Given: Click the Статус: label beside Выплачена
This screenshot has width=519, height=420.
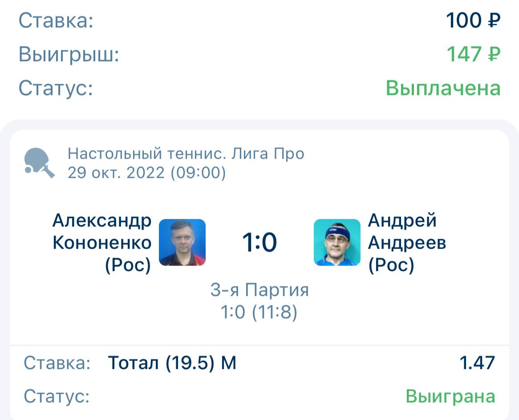Looking at the screenshot, I should click(56, 88).
